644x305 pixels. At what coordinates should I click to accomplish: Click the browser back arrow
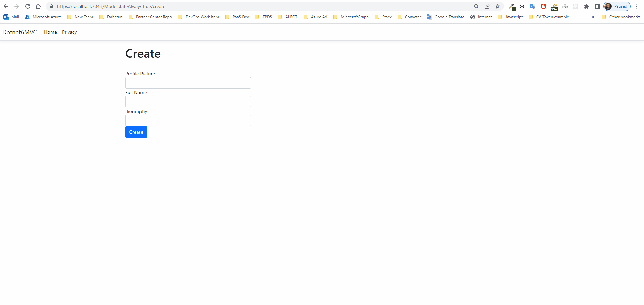[x=6, y=6]
